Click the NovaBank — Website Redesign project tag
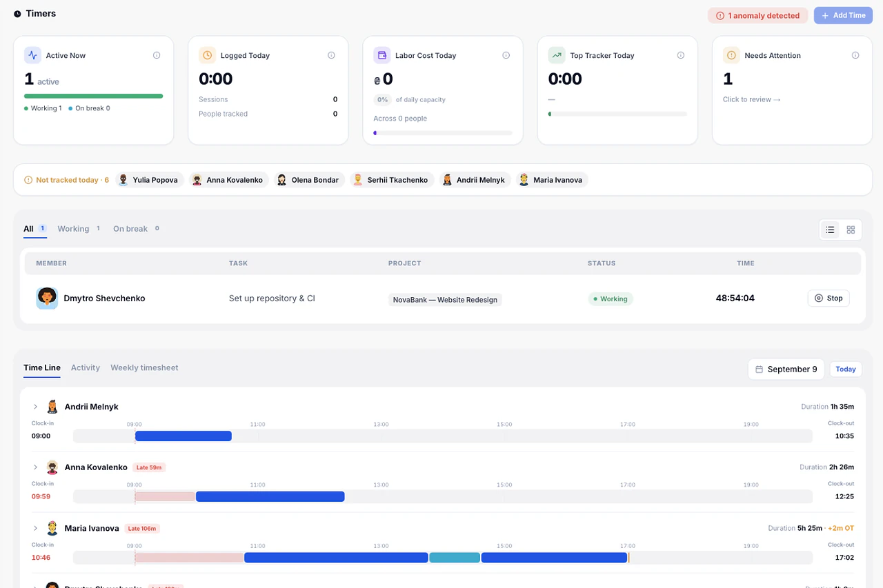The height and width of the screenshot is (588, 883). [x=445, y=299]
